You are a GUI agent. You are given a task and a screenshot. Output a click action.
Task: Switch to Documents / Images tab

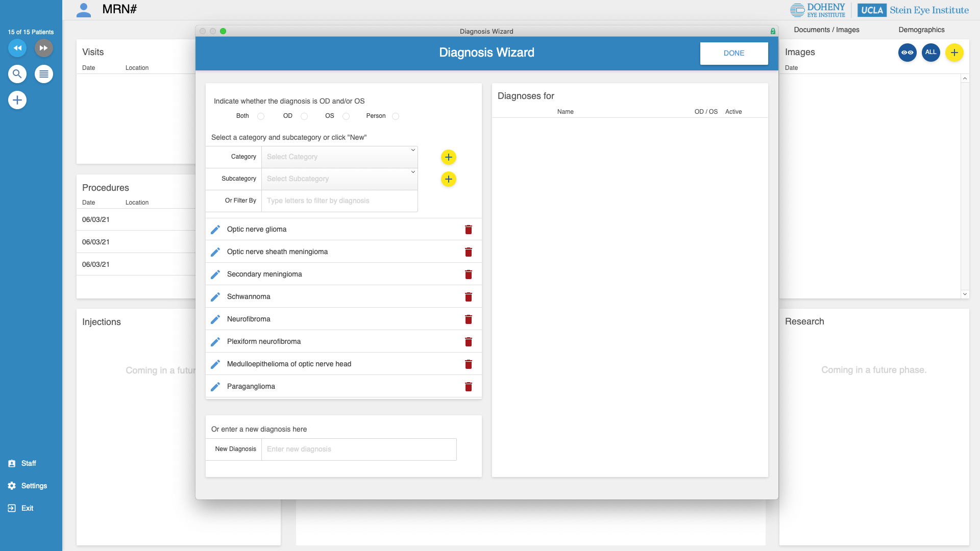(x=826, y=30)
